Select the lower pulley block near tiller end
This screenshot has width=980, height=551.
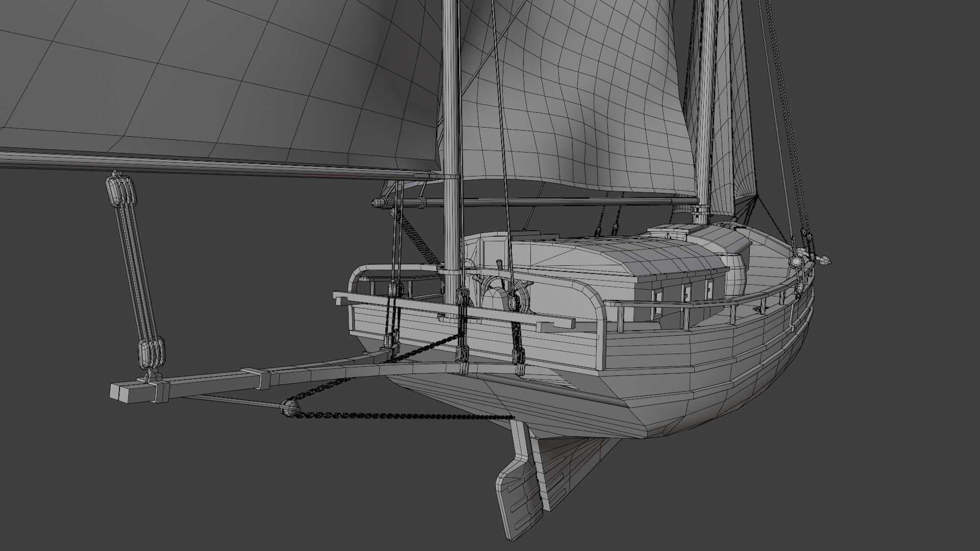click(x=152, y=353)
